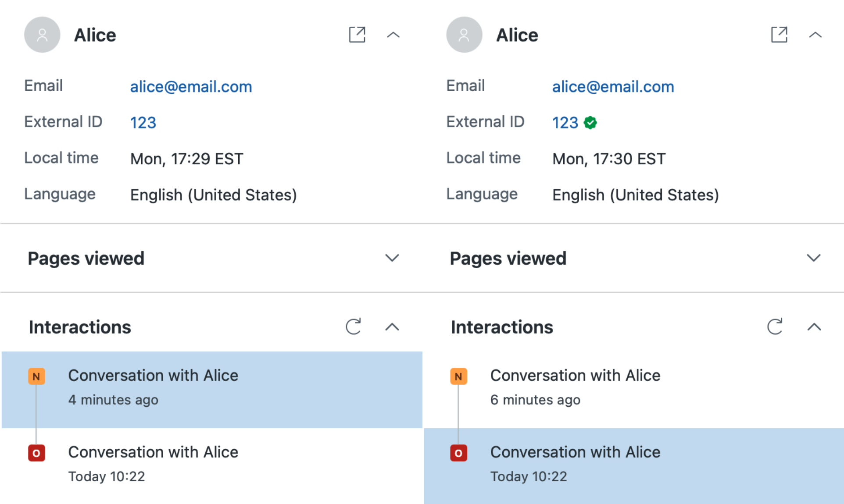Open alice@email.com link in right panel
This screenshot has width=844, height=504.
(613, 86)
